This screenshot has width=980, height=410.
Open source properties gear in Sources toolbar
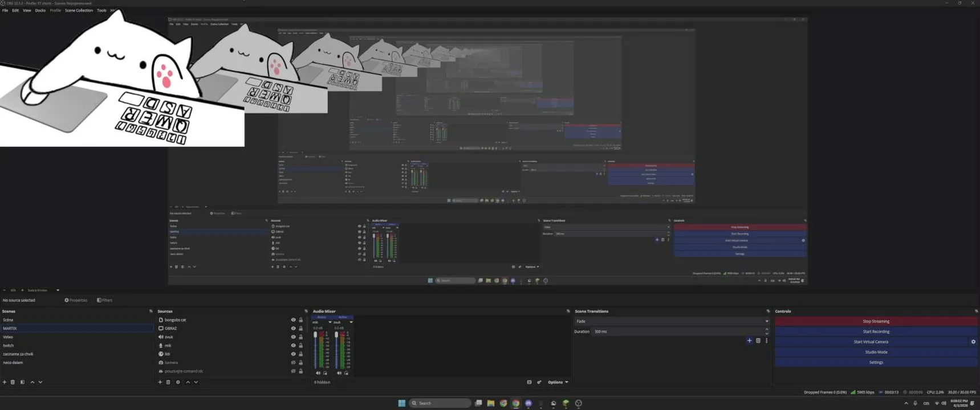(x=178, y=382)
